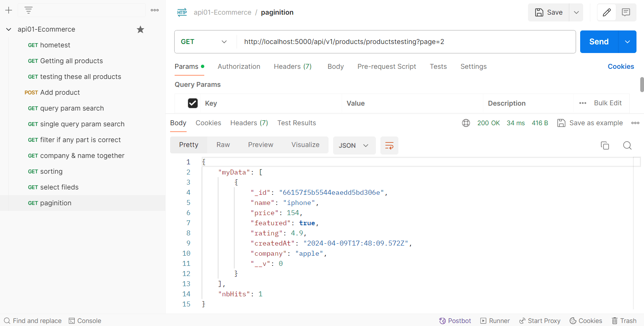This screenshot has height=326, width=644.
Task: Click api01-Ecommerce breadcrumb link
Action: point(222,12)
